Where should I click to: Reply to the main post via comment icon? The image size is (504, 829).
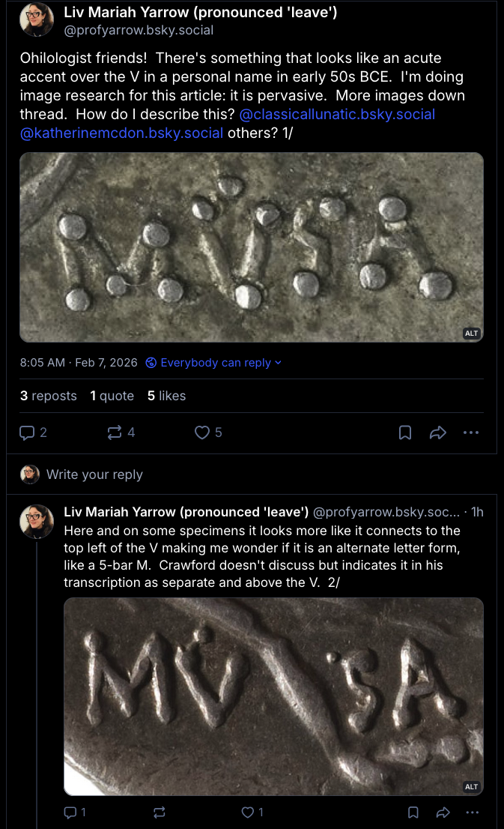click(27, 432)
